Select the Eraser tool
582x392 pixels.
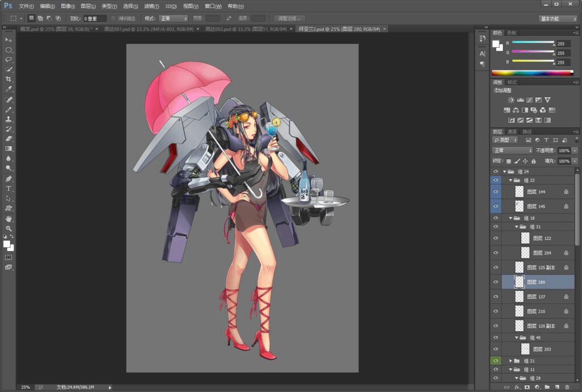pos(9,139)
